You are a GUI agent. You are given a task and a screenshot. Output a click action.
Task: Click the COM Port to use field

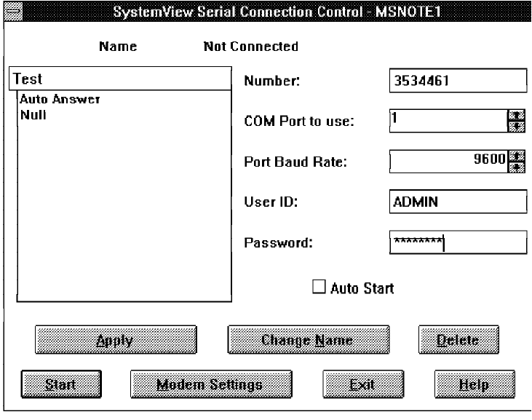point(448,121)
